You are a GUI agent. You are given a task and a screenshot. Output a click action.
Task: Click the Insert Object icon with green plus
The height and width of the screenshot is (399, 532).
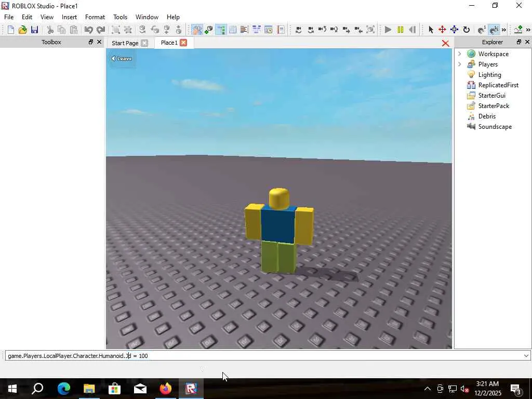pyautogui.click(x=209, y=30)
